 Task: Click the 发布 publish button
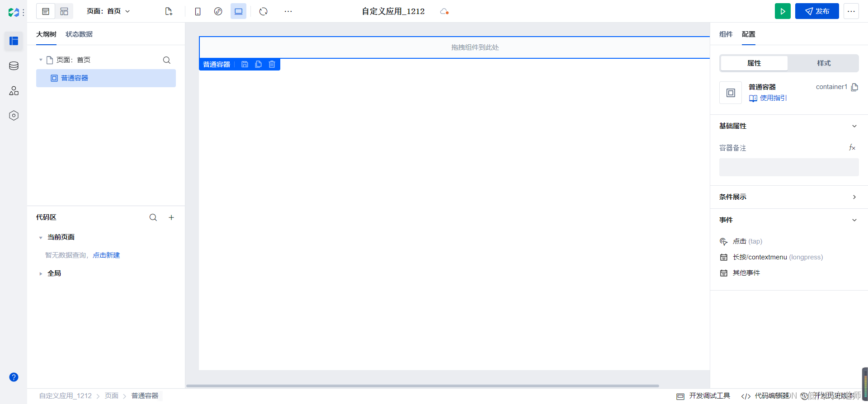coord(817,11)
